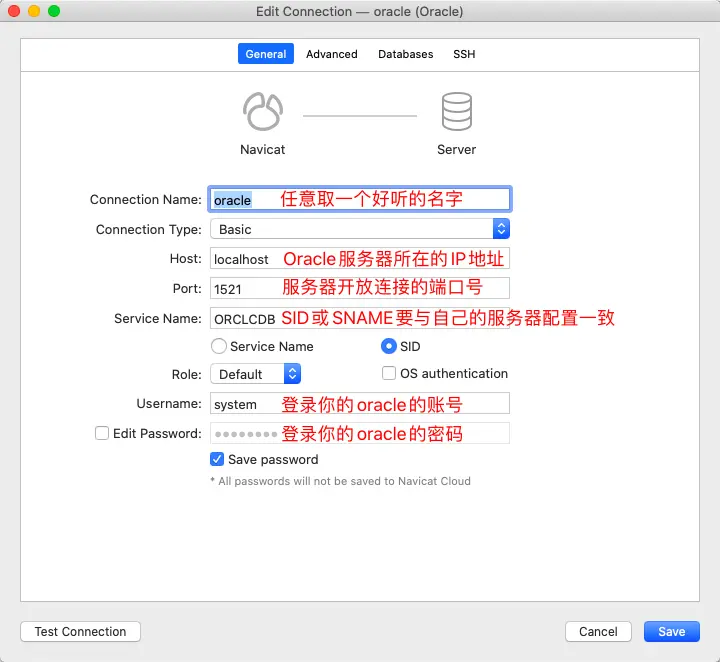Viewport: 720px width, 662px height.
Task: Select the SID radio button
Action: [x=389, y=346]
